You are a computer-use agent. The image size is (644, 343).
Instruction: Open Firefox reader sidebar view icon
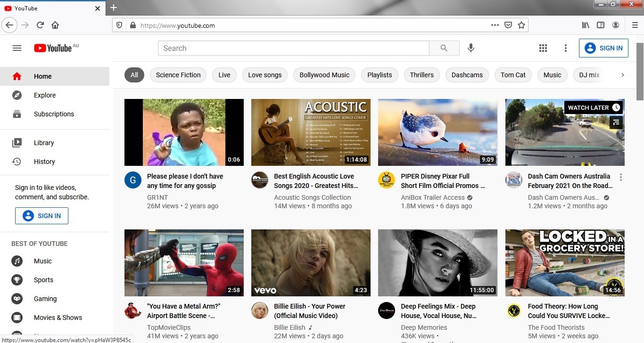coord(600,25)
